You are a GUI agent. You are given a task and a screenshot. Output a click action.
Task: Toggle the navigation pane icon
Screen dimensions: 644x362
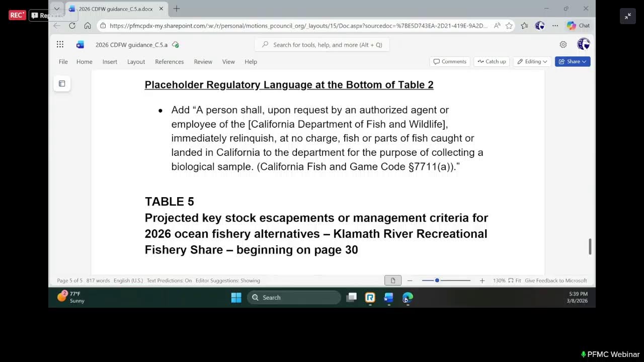(x=62, y=83)
